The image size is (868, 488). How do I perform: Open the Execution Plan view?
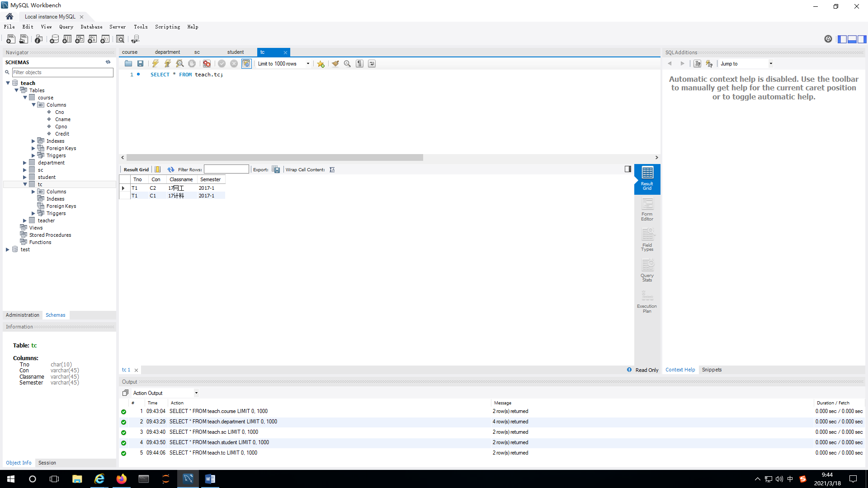coord(647,300)
